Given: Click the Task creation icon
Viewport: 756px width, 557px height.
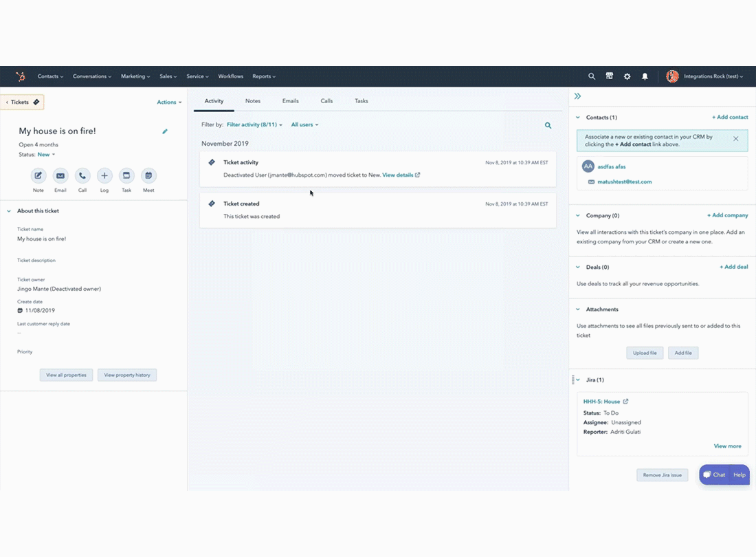Looking at the screenshot, I should coord(126,177).
